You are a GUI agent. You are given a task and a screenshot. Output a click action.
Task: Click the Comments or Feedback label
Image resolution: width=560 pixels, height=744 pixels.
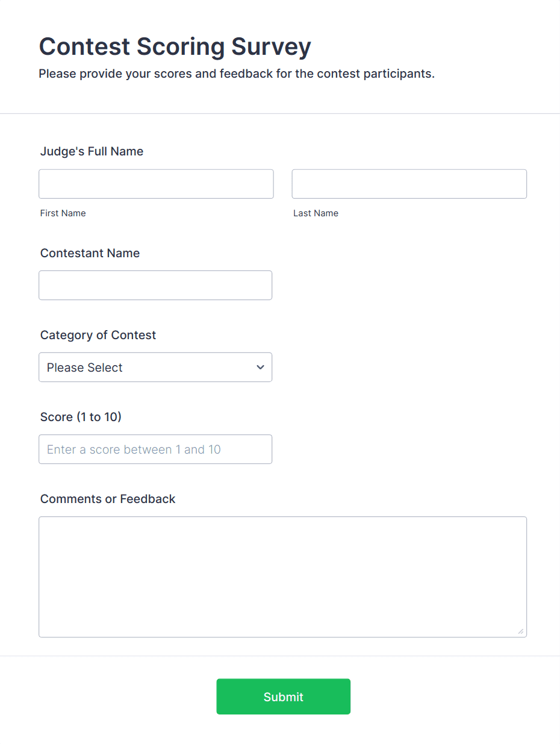(107, 499)
